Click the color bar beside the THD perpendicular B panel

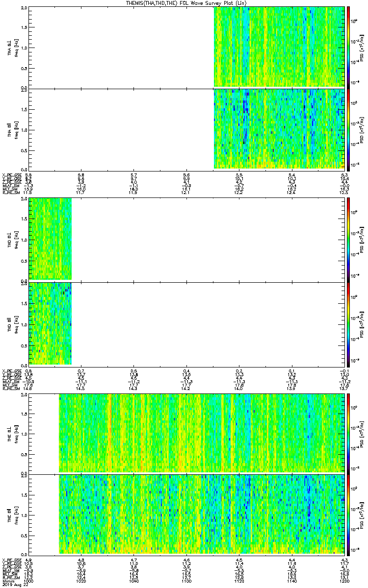point(348,239)
